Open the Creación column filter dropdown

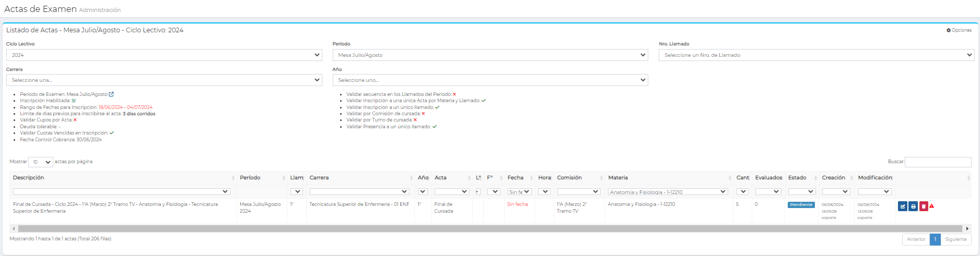(836, 191)
